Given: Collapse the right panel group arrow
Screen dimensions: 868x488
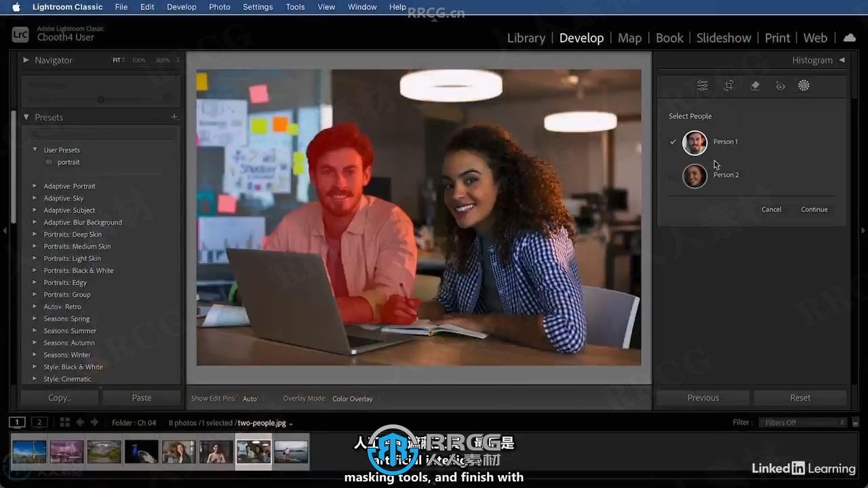Looking at the screenshot, I should click(863, 230).
